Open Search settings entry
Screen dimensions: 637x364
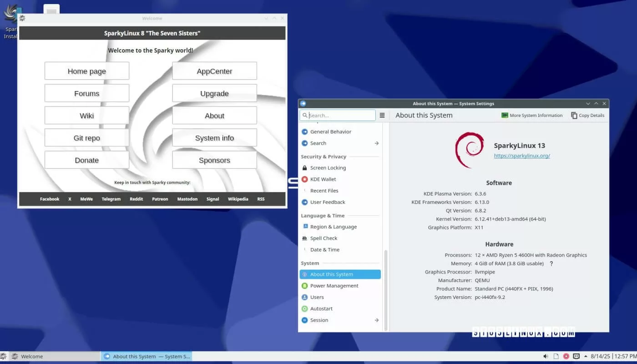pyautogui.click(x=340, y=143)
